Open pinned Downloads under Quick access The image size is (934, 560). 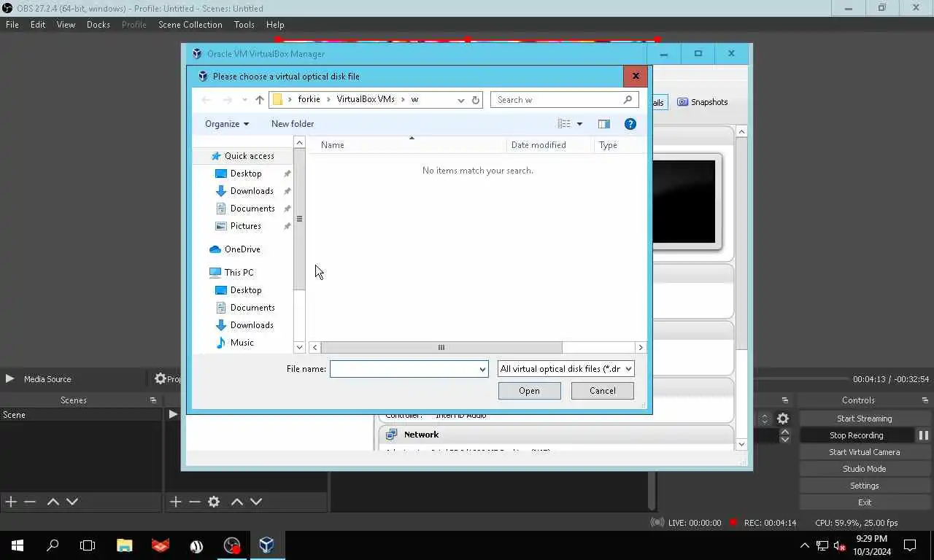pyautogui.click(x=251, y=191)
